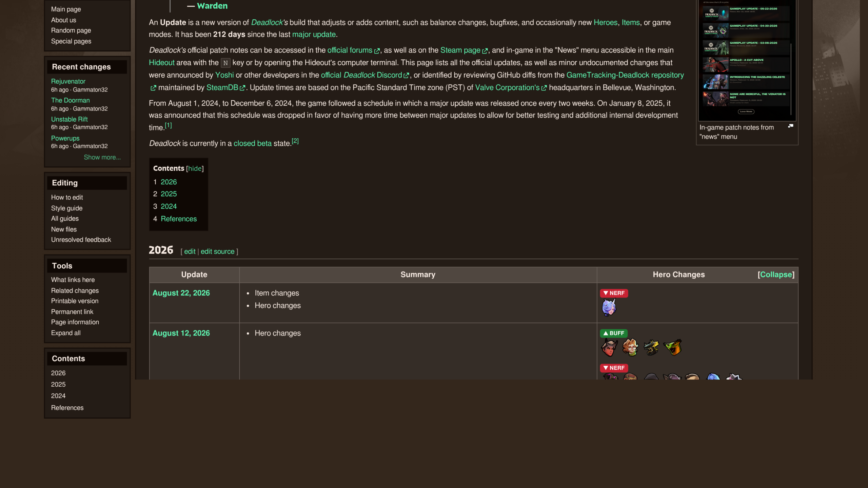Open the August 22, 2026 update
The height and width of the screenshot is (488, 868).
(181, 293)
